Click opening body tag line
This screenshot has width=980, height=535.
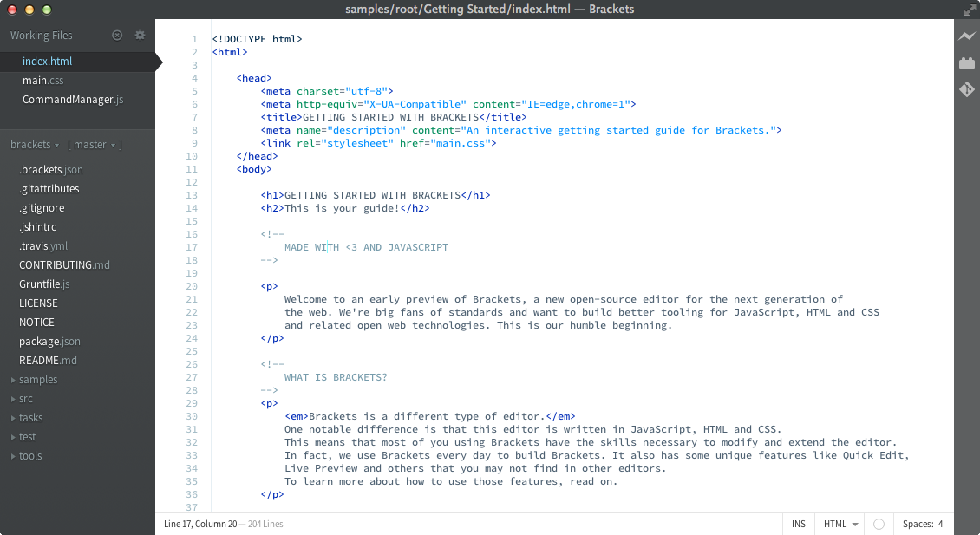(x=254, y=169)
